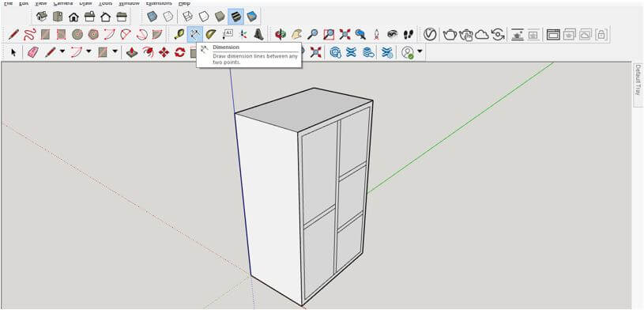Start V-Ray interactive render
Screen dimensions: 644x310
click(466, 35)
